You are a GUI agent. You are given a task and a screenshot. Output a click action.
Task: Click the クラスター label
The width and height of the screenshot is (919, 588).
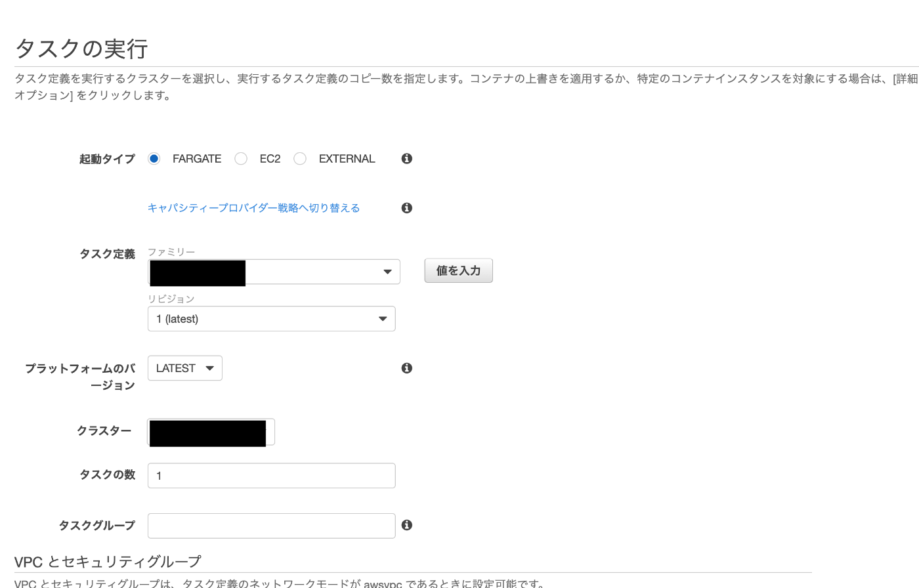point(104,431)
